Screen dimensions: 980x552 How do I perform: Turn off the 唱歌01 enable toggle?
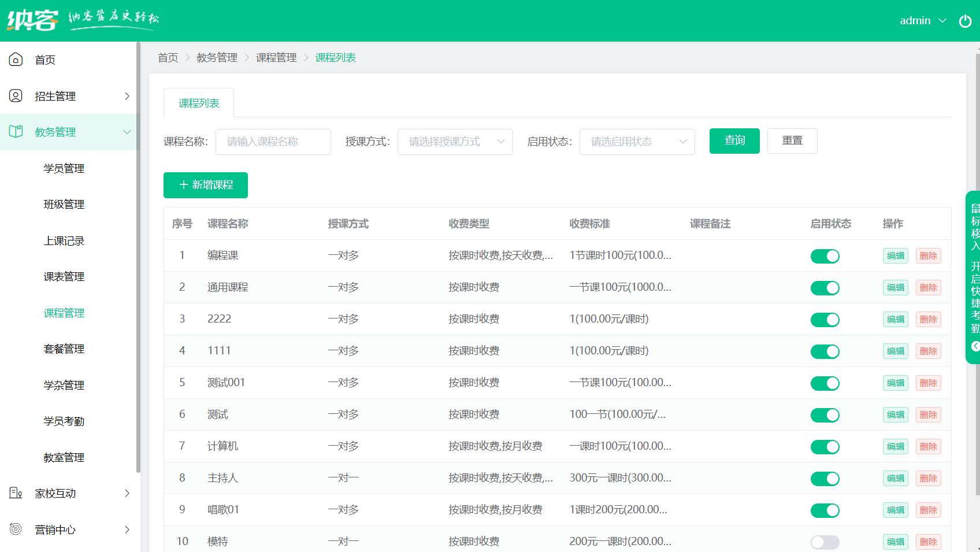(825, 510)
